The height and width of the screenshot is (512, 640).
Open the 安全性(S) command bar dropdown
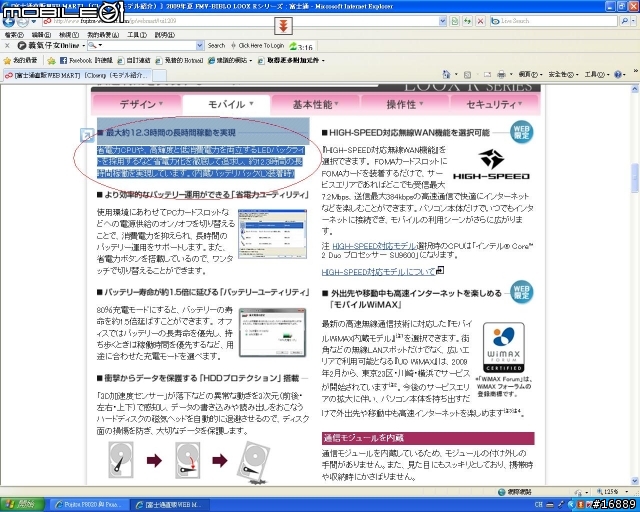pyautogui.click(x=563, y=75)
